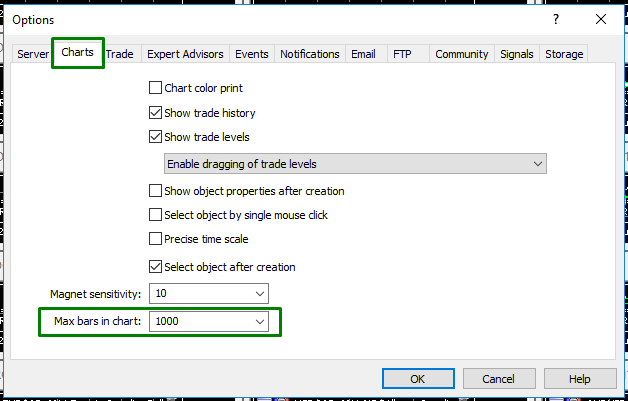Switch to the Trade tab
The width and height of the screenshot is (628, 401).
pos(120,54)
